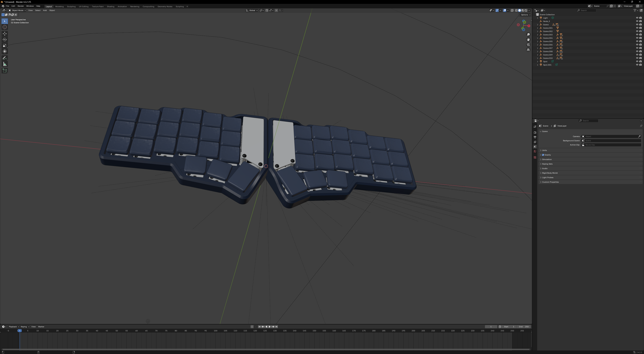Viewport: 644px width, 354px height.
Task: Expand Scene.008 in the outliner
Action: pyautogui.click(x=538, y=51)
